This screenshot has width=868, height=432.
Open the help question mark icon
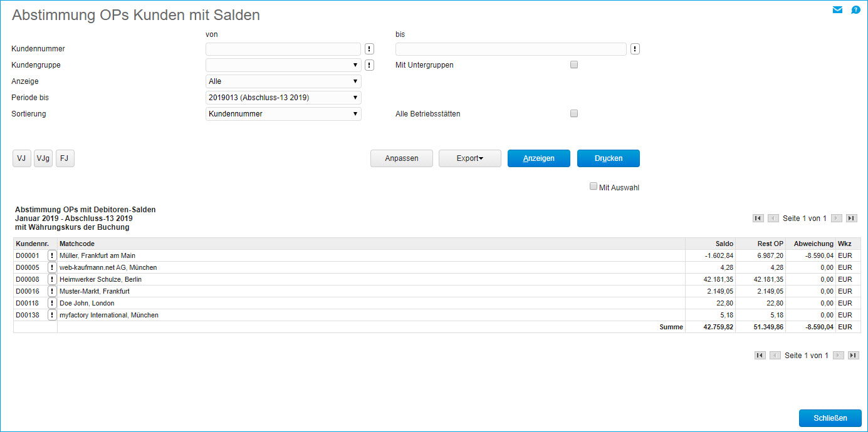point(855,9)
